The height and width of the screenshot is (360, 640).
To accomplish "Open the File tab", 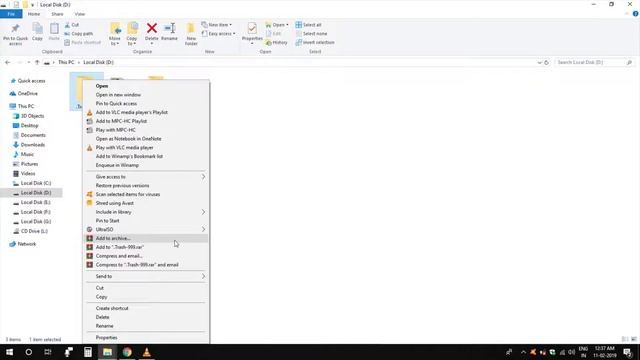I will pyautogui.click(x=11, y=14).
